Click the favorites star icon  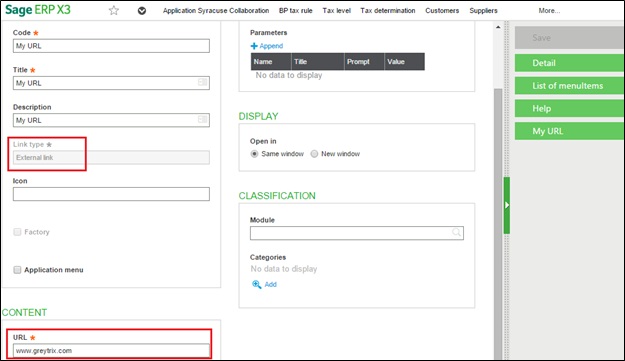(x=114, y=10)
